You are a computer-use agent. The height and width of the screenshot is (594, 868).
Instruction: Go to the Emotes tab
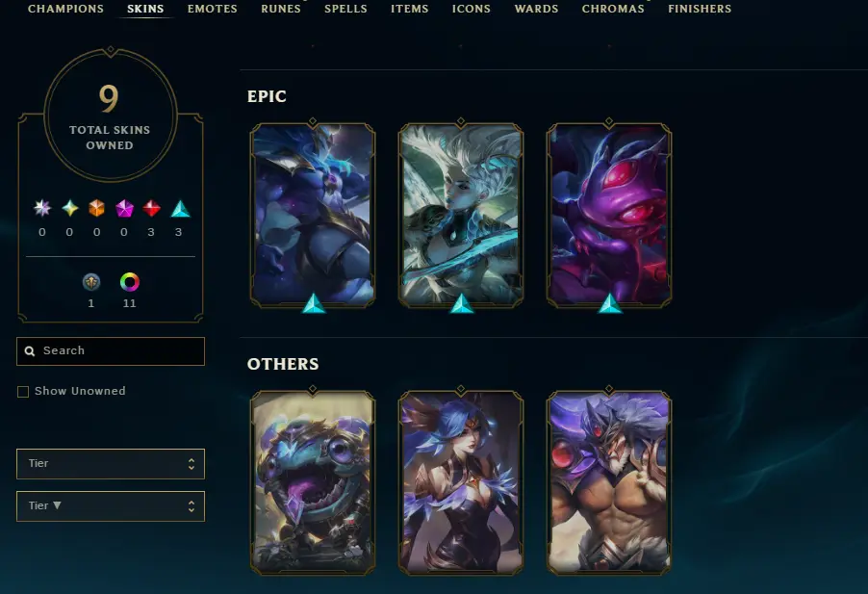pos(212,9)
